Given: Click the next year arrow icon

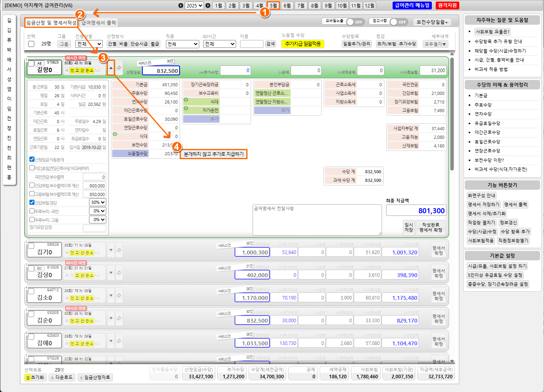Looking at the screenshot, I should 208,5.
